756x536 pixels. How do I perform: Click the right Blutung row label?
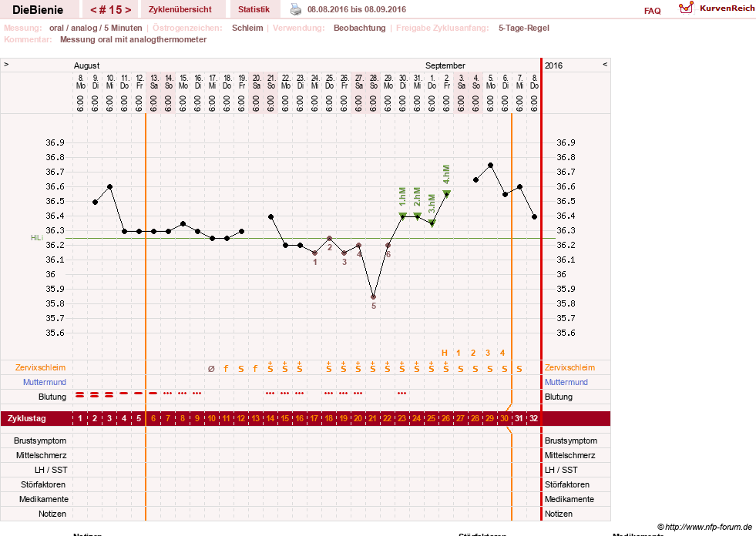[558, 397]
